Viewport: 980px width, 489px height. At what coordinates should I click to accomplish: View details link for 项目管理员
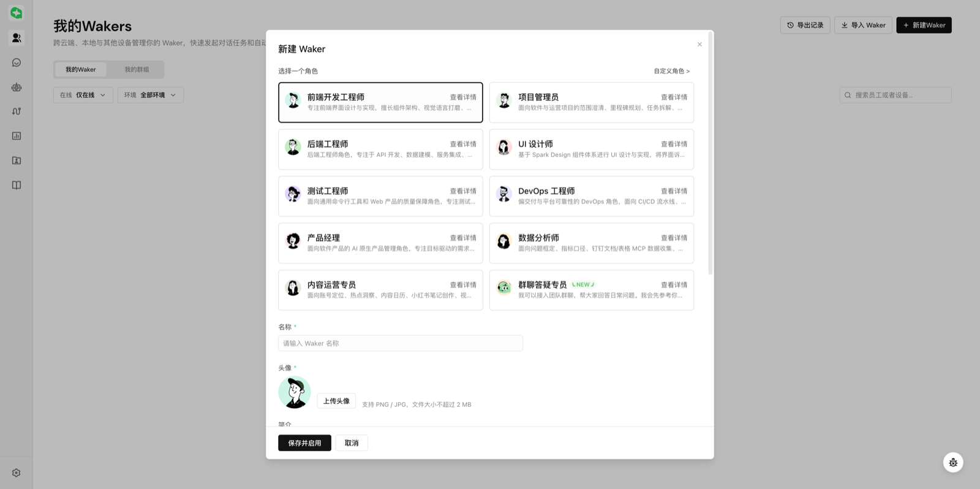(x=674, y=97)
